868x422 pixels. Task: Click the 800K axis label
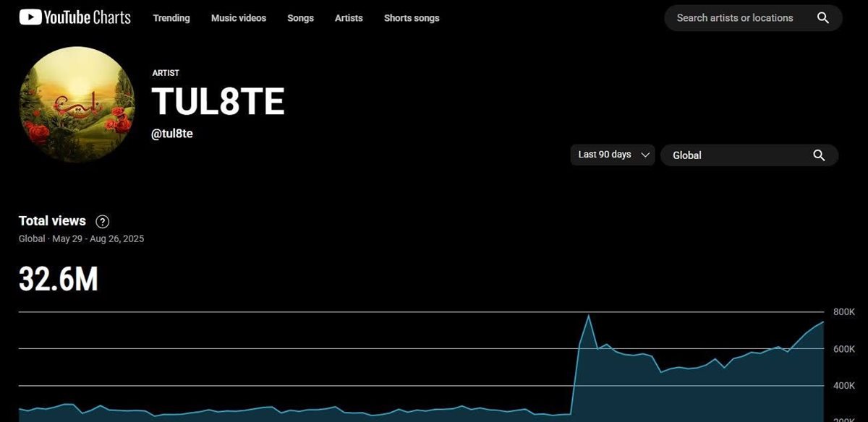[x=844, y=312]
